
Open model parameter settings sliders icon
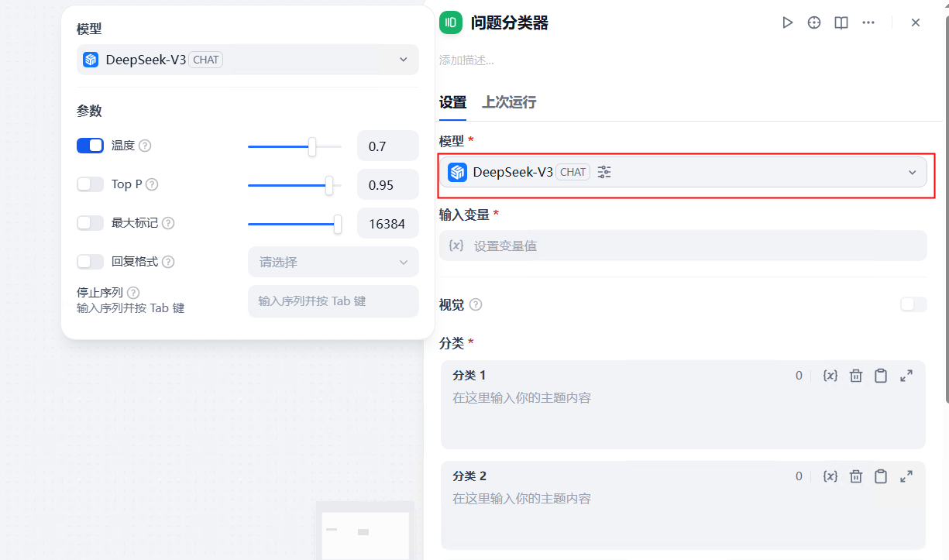point(603,172)
